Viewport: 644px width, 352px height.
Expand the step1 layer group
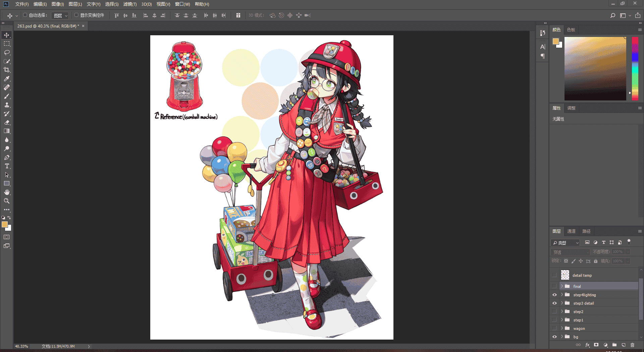point(562,320)
